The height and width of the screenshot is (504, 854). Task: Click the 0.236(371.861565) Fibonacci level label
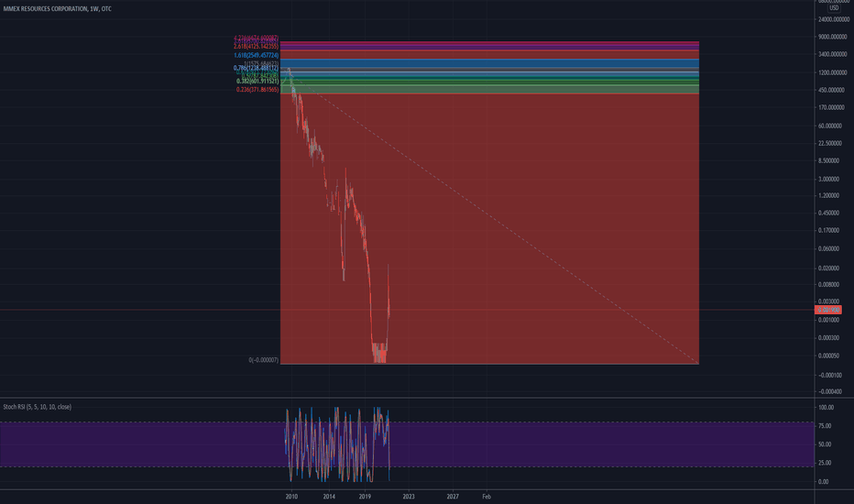point(257,90)
